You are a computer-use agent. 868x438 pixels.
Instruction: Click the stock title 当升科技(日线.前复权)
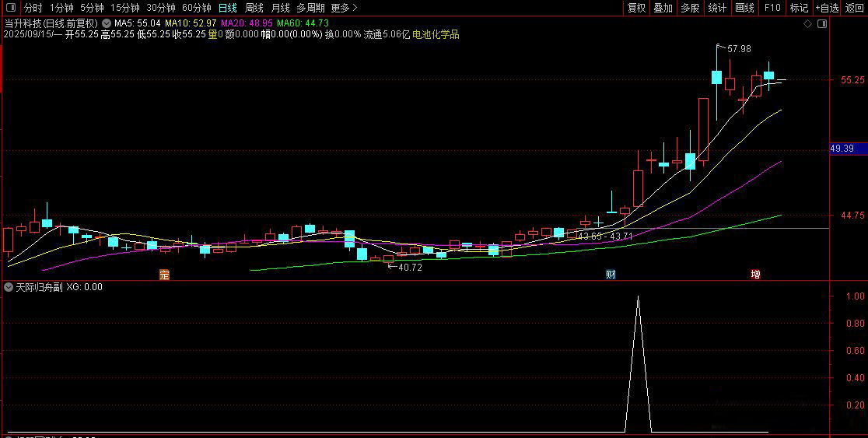pos(51,24)
